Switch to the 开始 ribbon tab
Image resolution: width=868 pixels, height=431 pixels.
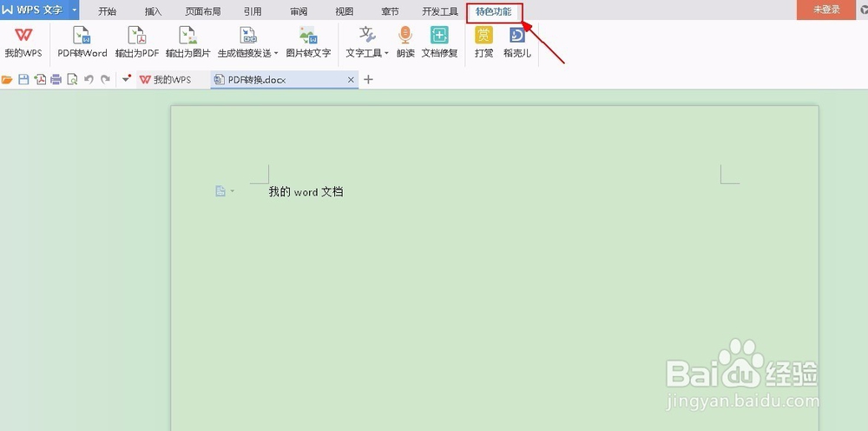(107, 11)
